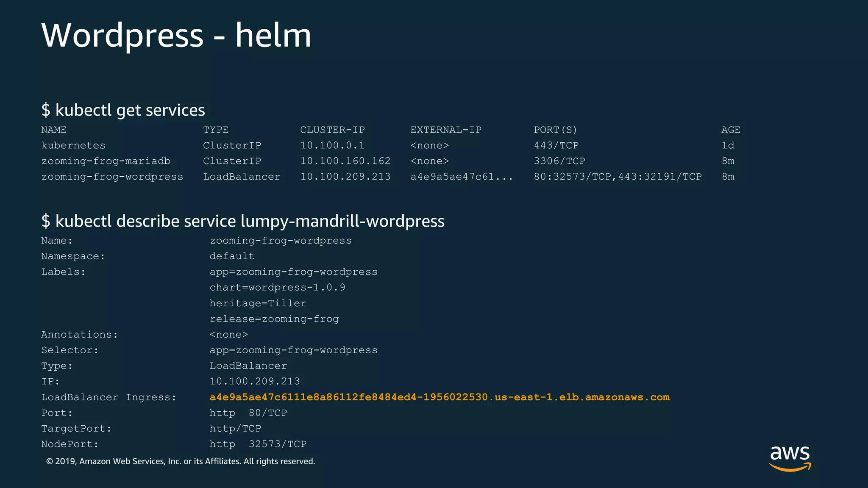Click the PORT(S) column header

[x=555, y=130]
